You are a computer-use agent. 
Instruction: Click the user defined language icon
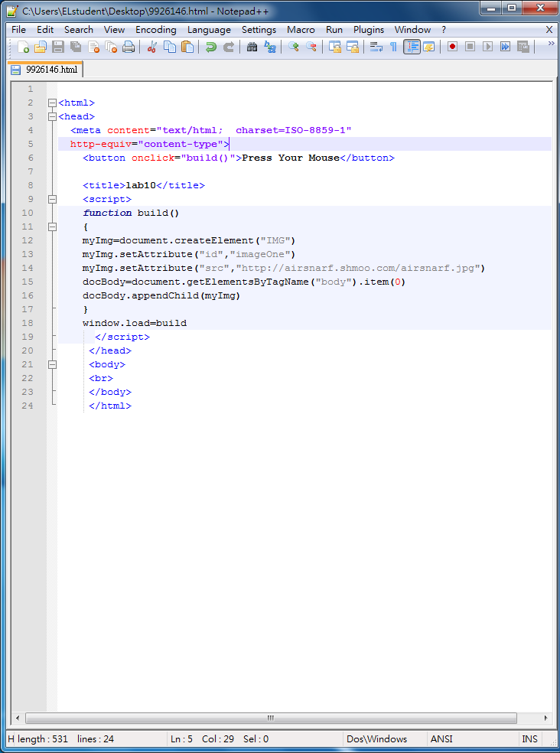[x=429, y=47]
